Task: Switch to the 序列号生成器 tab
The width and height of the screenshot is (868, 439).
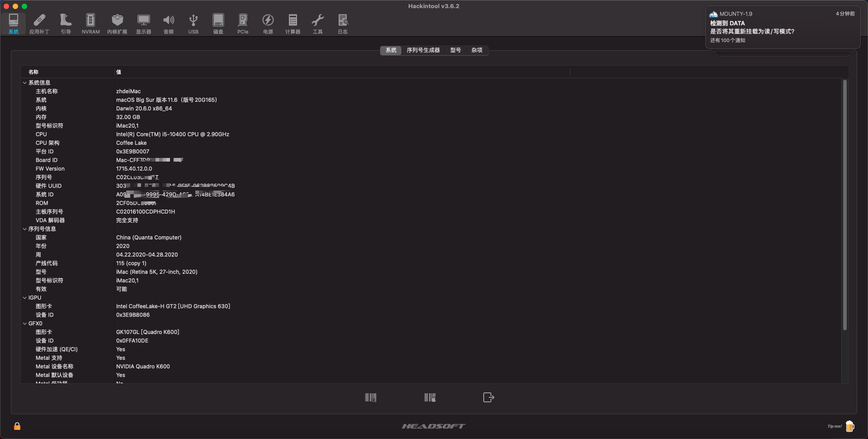Action: coord(423,50)
